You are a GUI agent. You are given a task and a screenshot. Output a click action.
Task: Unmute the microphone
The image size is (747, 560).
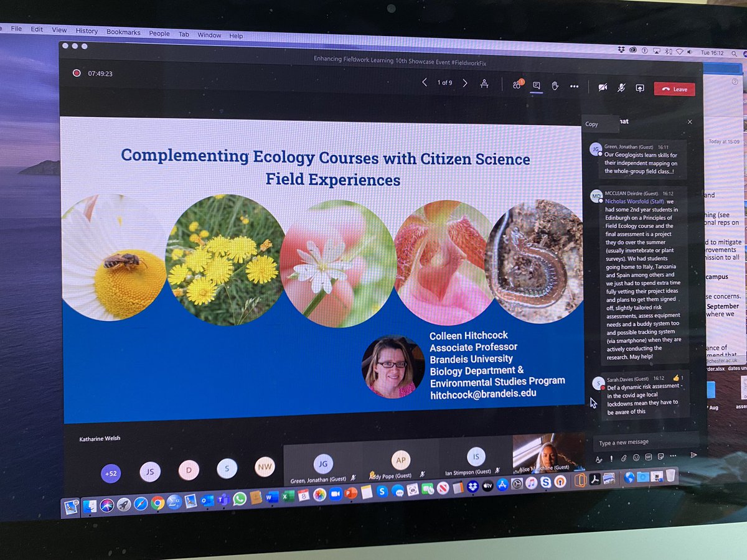tap(621, 88)
